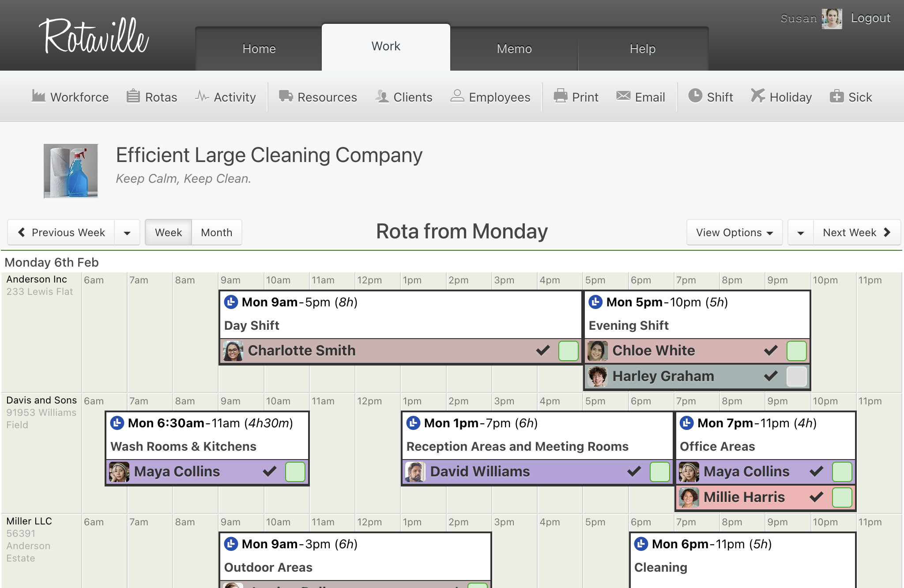Click the Rotaville logo

tap(94, 36)
